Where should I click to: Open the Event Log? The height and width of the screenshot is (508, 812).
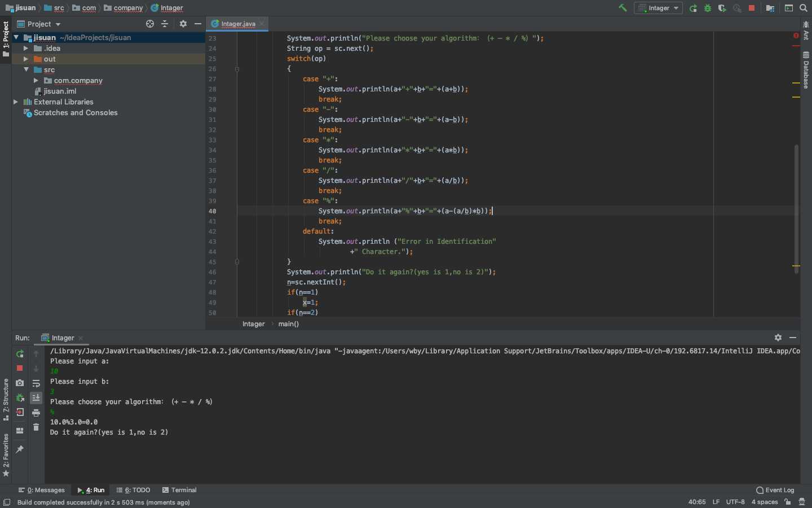coord(775,490)
